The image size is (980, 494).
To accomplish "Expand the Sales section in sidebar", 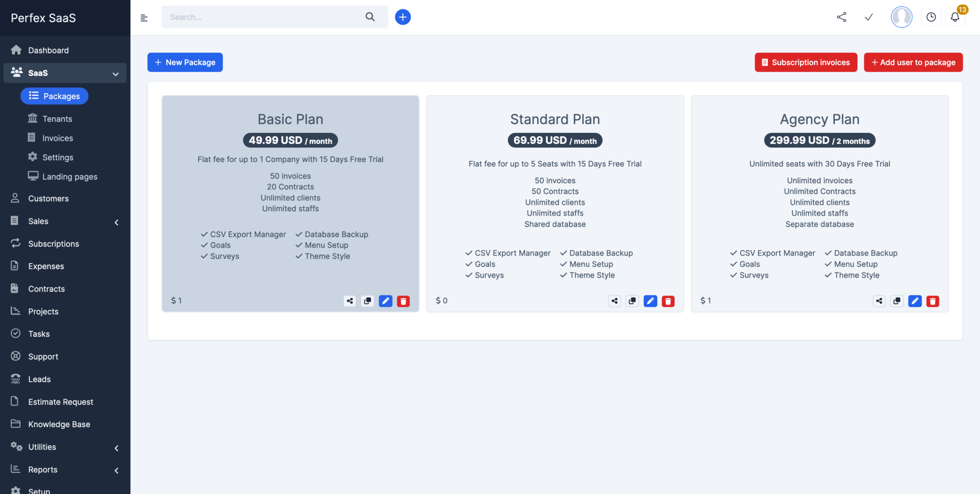I will (x=116, y=222).
